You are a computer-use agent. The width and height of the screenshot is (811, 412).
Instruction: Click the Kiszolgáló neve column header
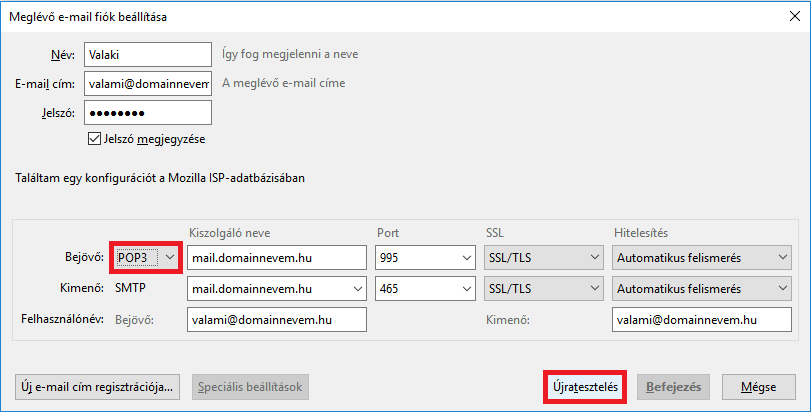(x=230, y=233)
